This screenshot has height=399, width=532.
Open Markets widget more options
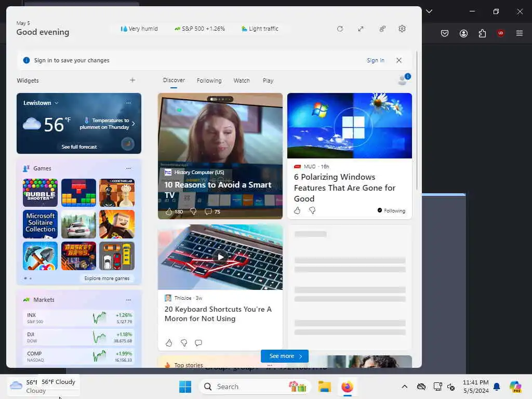point(129,300)
